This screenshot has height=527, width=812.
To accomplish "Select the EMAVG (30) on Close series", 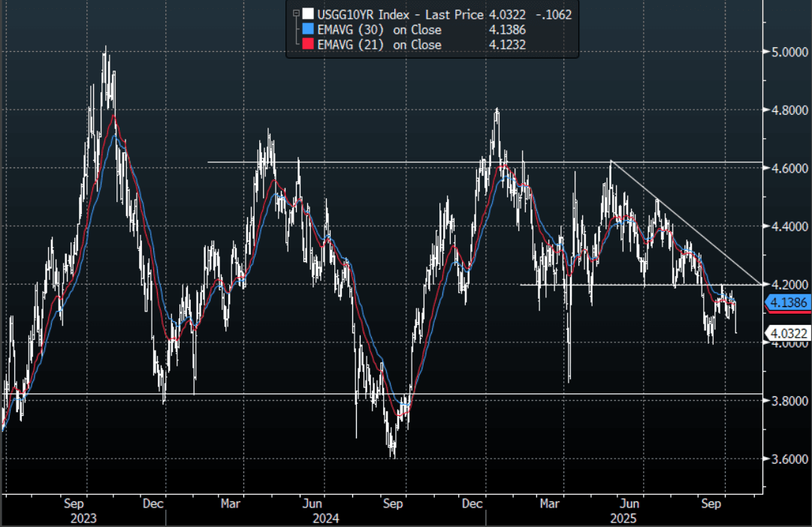I will tap(380, 30).
